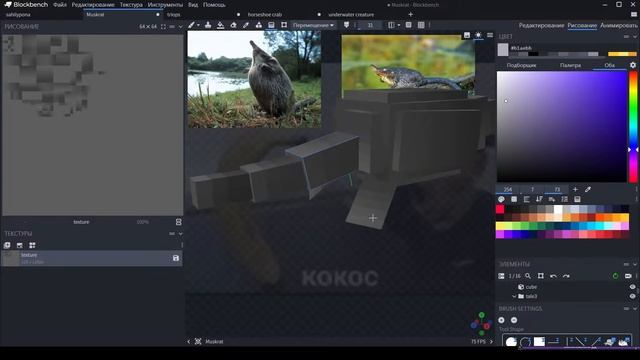640x360 pixels.
Task: Select the color picker eyedropper tool in toolbar
Action: point(246,25)
